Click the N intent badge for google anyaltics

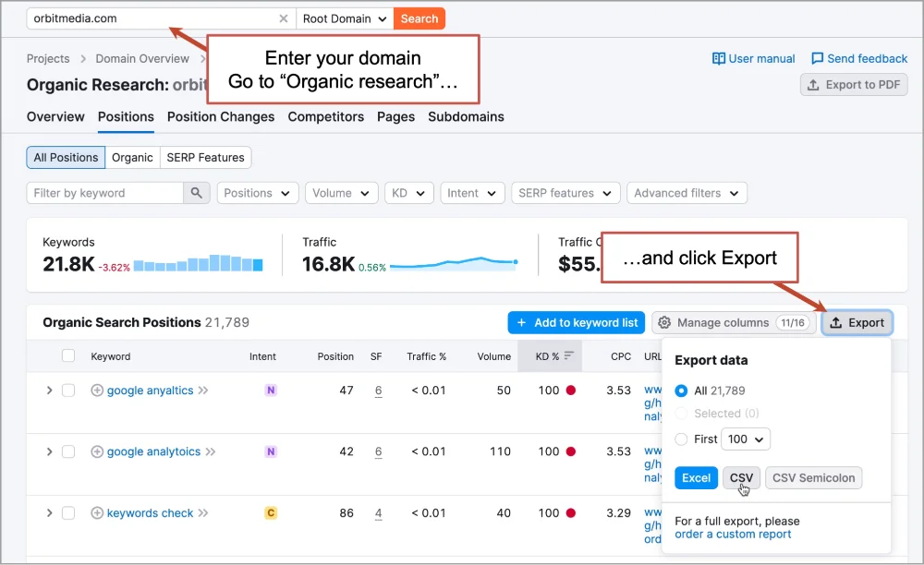point(271,391)
